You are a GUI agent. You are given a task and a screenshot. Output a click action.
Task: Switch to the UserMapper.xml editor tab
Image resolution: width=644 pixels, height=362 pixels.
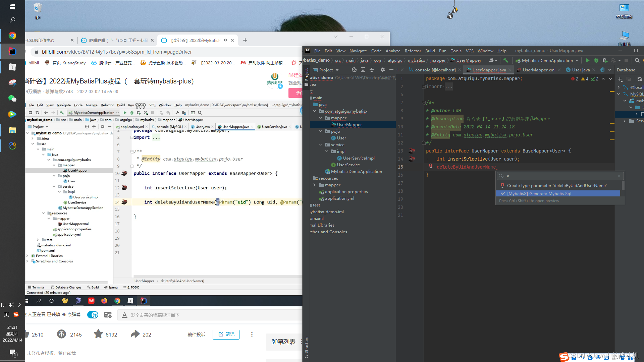coord(539,70)
